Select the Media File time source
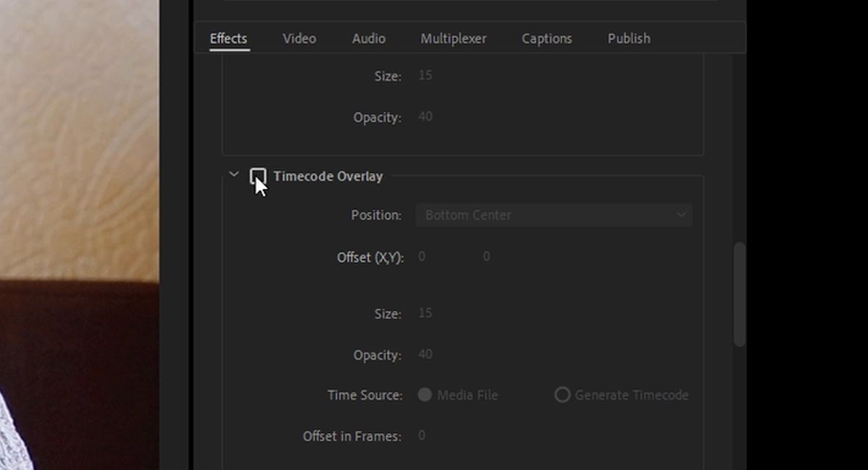The image size is (868, 470). pyautogui.click(x=426, y=395)
